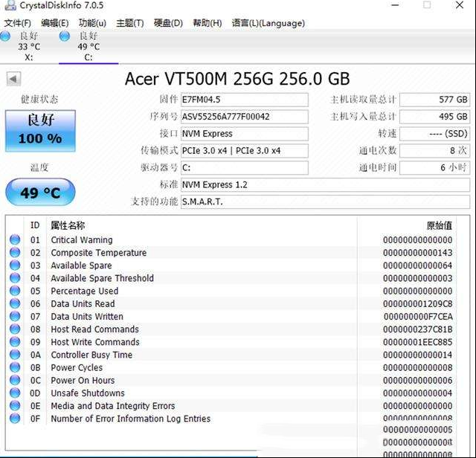476x458 pixels.
Task: Click the raw value 000000000F7CEA
Action: 418,317
